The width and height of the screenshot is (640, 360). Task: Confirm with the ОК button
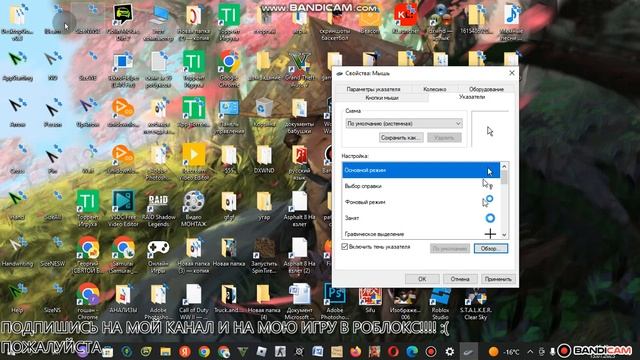422,279
